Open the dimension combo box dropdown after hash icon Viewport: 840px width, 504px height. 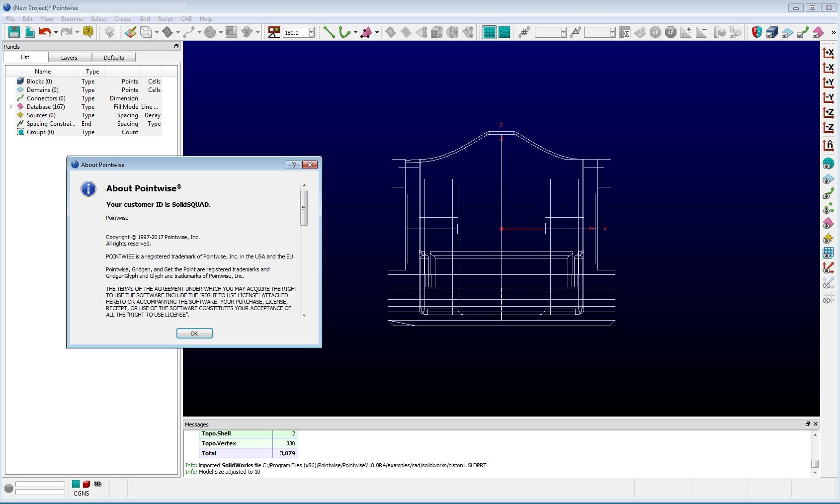point(563,32)
